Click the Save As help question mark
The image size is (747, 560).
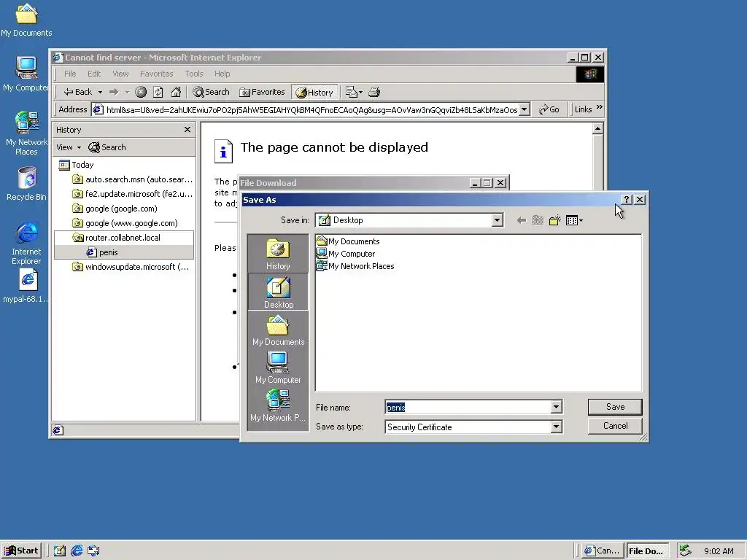tap(627, 200)
